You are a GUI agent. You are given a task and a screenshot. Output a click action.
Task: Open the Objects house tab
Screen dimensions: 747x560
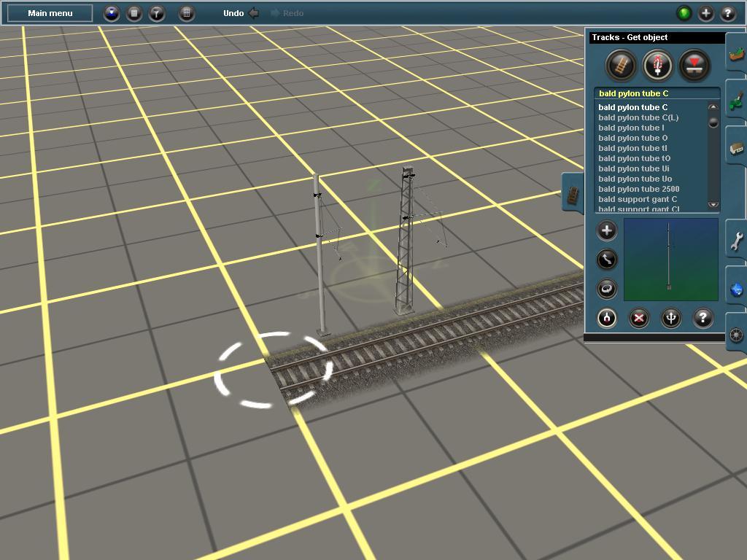click(737, 147)
